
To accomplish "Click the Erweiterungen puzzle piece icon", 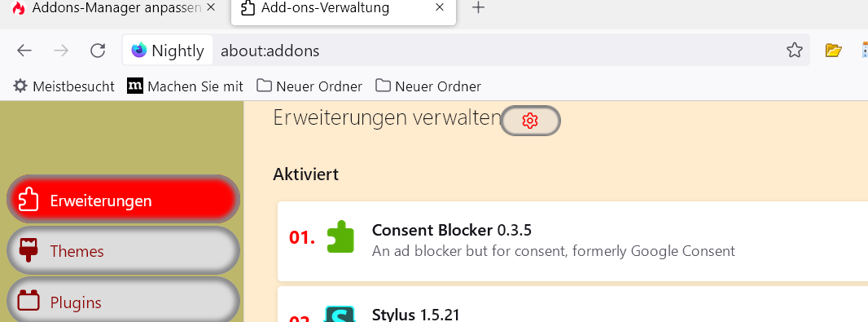I will [28, 200].
